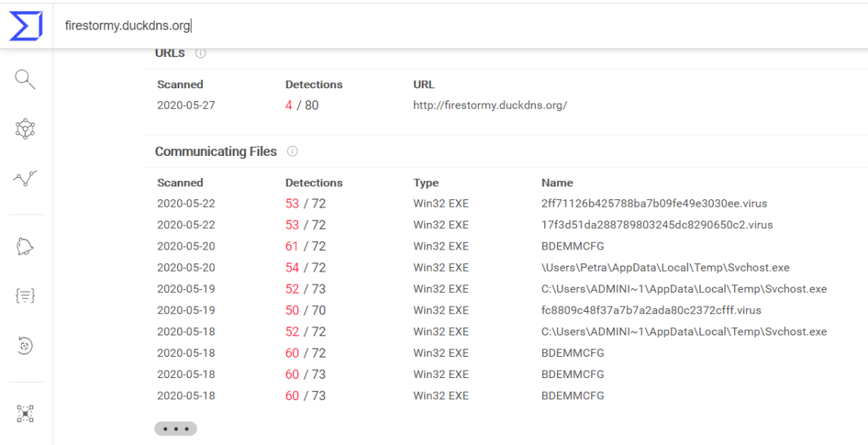Image resolution: width=868 pixels, height=445 pixels.
Task: Click the info icon next to URLs
Action: tap(201, 53)
